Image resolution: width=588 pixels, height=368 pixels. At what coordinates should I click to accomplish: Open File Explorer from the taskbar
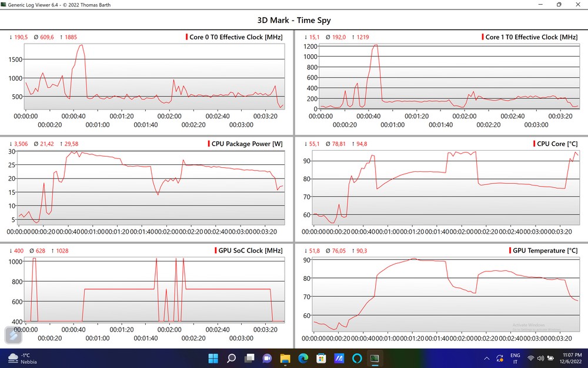[x=285, y=358]
